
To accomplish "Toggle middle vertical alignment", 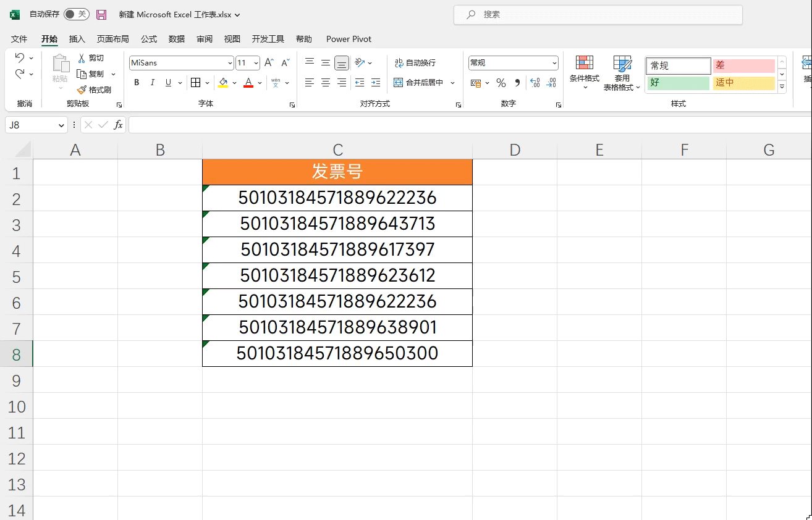I will coord(326,62).
